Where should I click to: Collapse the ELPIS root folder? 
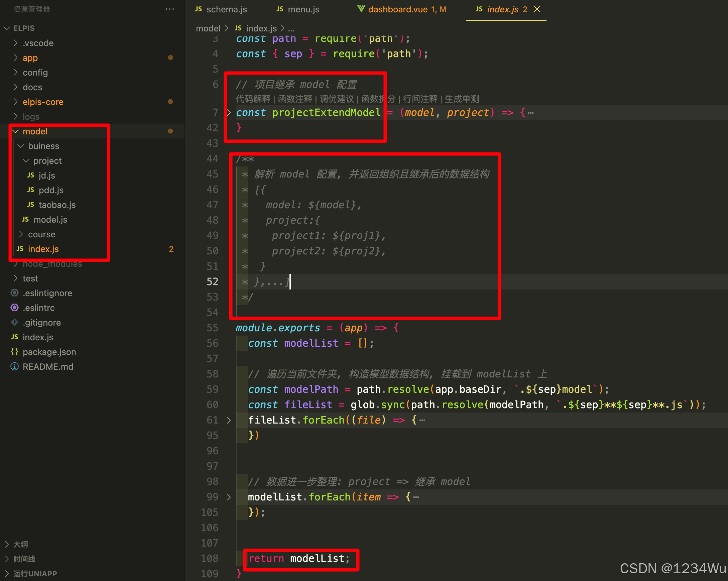click(6, 28)
